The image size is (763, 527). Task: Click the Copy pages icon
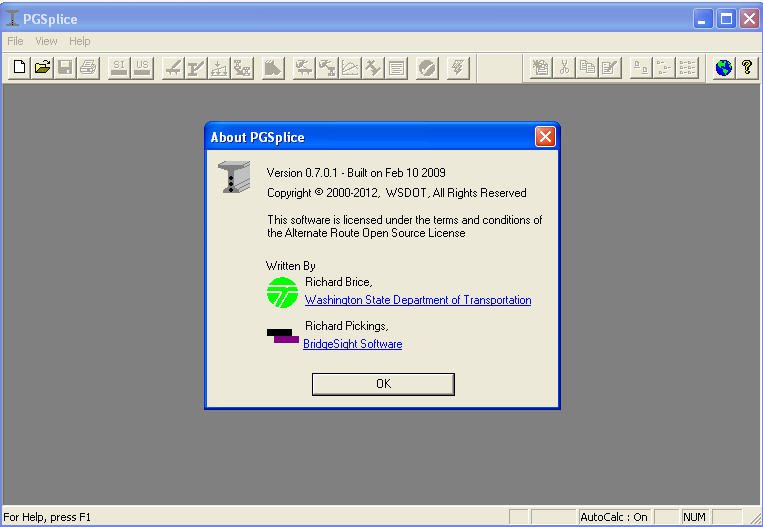587,67
